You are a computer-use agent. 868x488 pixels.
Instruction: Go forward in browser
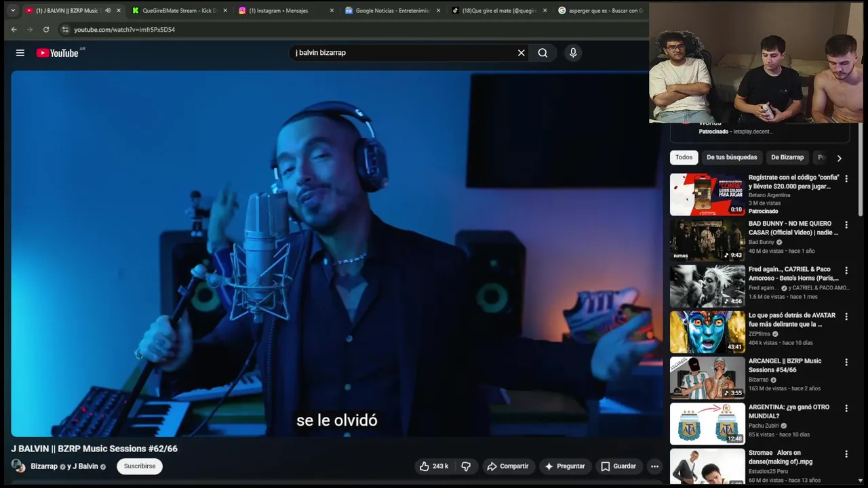(x=29, y=30)
